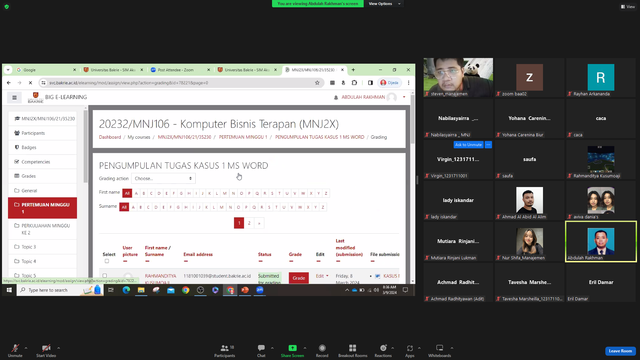Switch to first Universitas Bakrie tab
640x360 pixels.
[112, 70]
